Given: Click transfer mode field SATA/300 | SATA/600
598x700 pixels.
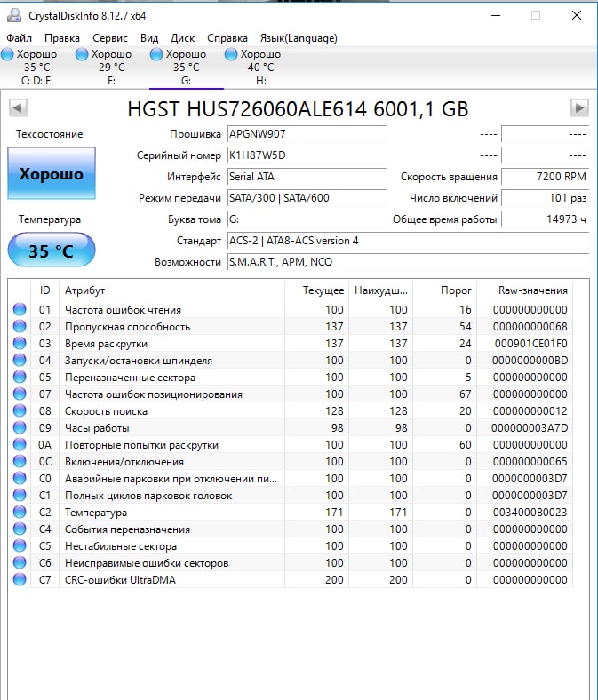Looking at the screenshot, I should point(307,198).
